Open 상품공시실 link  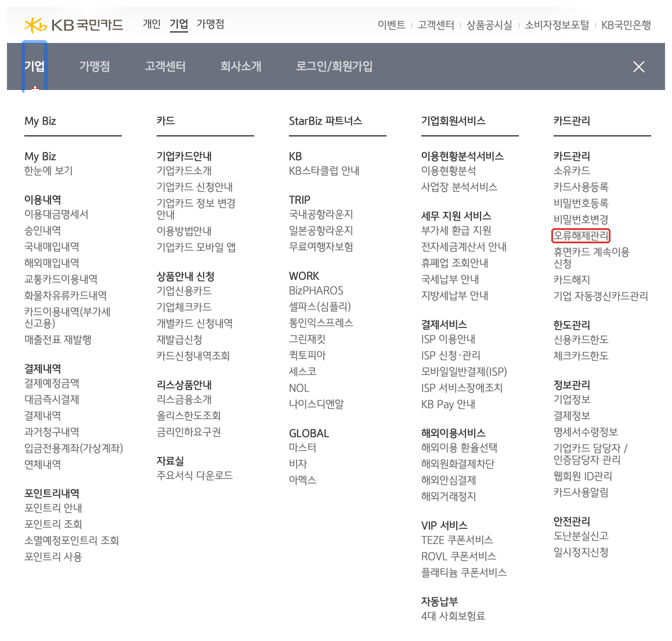(489, 26)
